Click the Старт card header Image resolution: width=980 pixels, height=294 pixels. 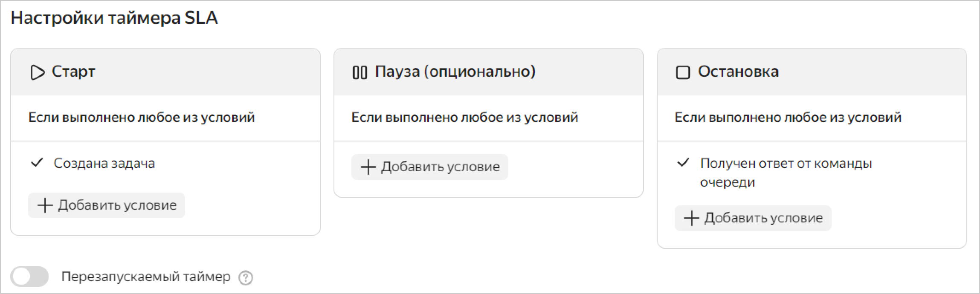(165, 72)
